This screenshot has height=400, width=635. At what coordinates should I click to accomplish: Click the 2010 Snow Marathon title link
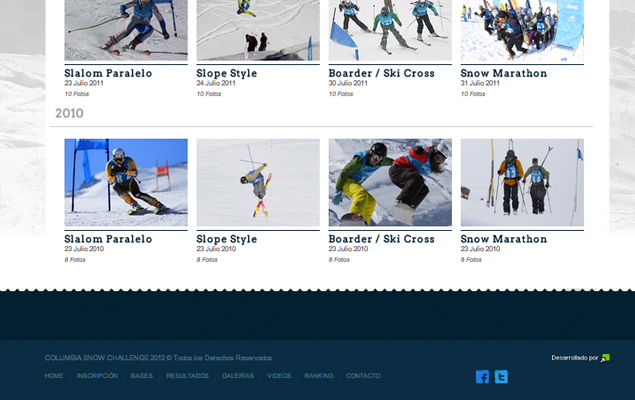[504, 239]
